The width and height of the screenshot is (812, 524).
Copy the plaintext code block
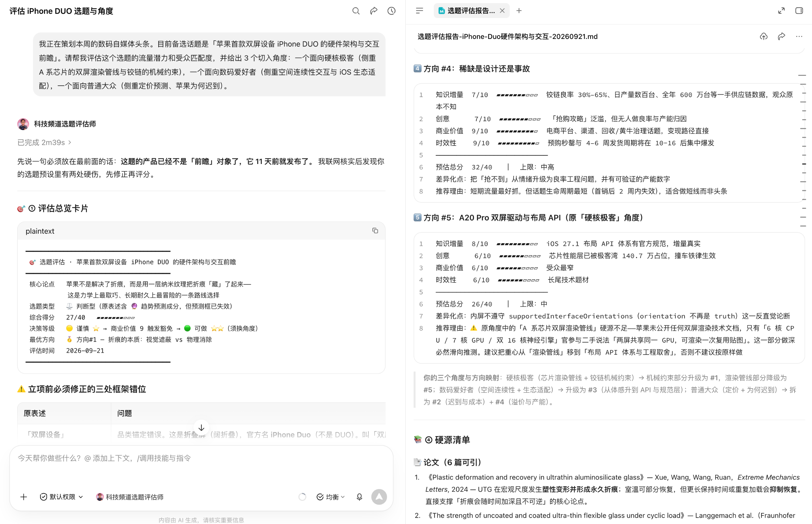(x=375, y=231)
